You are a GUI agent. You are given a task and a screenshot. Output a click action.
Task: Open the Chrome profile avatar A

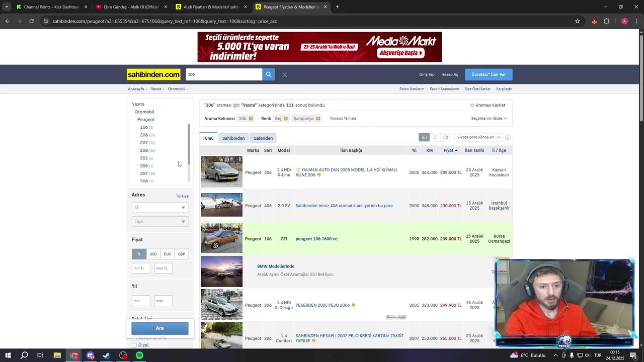(624, 21)
